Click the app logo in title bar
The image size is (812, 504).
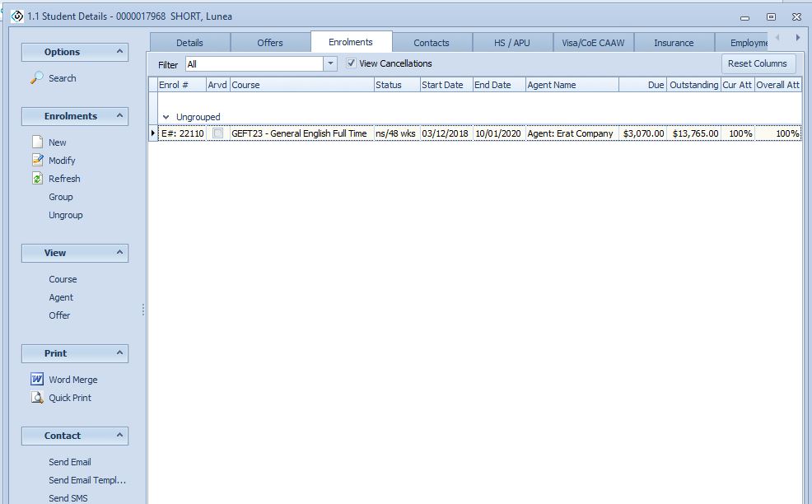tap(17, 16)
